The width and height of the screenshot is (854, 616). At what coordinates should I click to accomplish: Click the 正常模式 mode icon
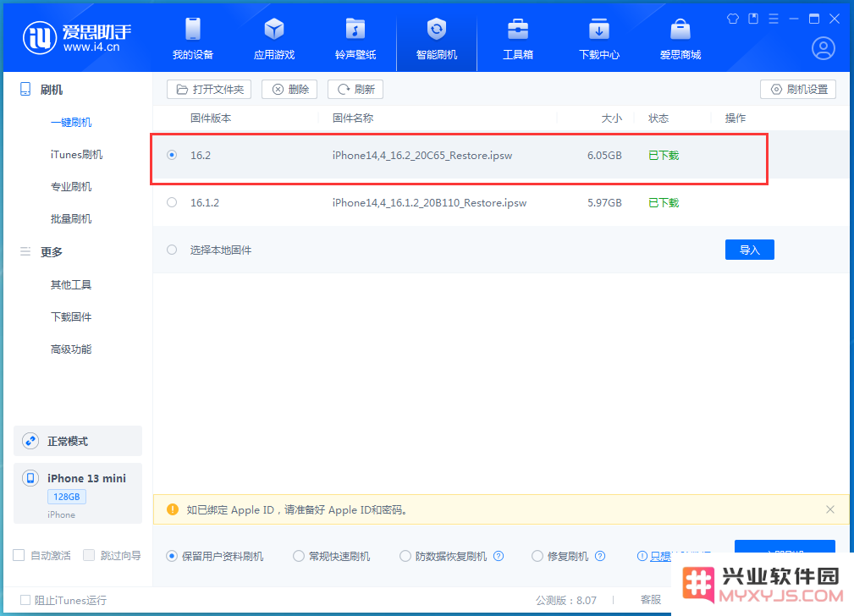coord(30,441)
